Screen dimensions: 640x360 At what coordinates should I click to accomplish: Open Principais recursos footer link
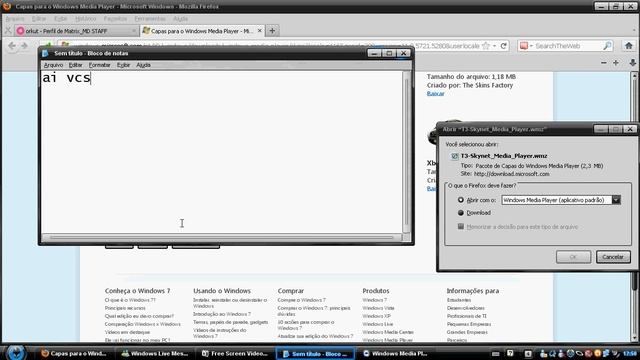pos(125,308)
